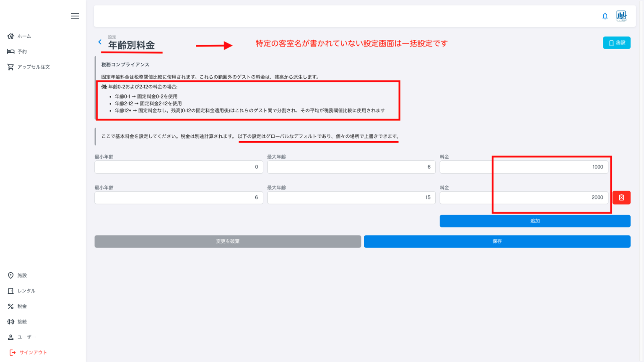Open レンタル sidebar item
The image size is (644, 362).
click(x=26, y=291)
